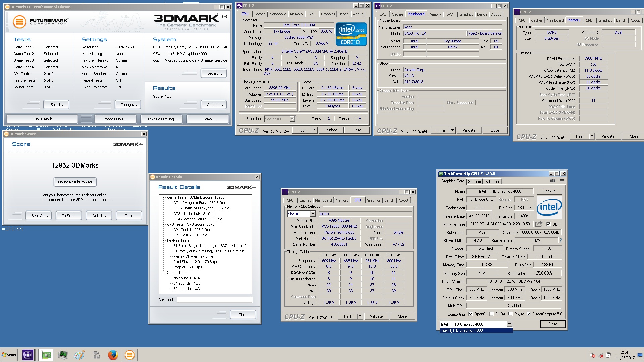Click the 3DMark03 title bar app icon

(7, 7)
